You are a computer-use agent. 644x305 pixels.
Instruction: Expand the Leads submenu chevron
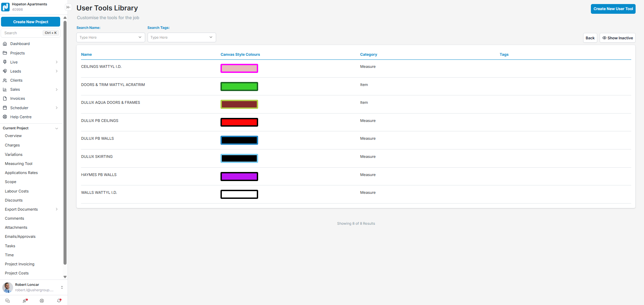click(x=56, y=71)
